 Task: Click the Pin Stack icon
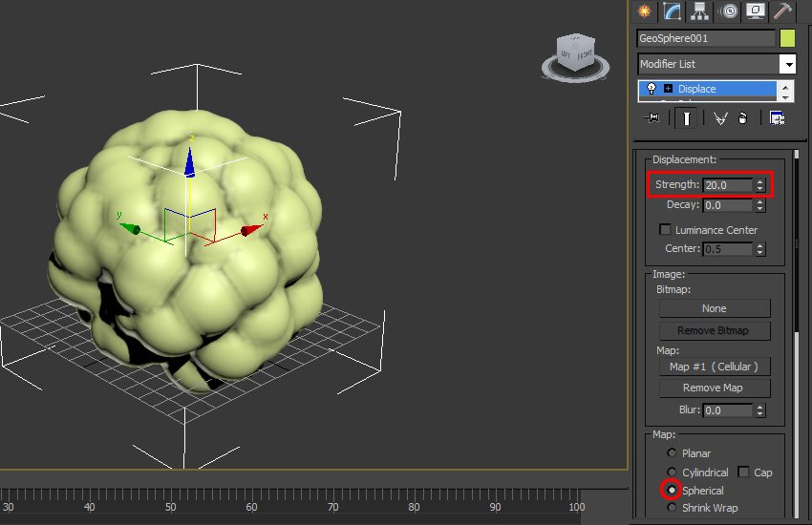[653, 117]
